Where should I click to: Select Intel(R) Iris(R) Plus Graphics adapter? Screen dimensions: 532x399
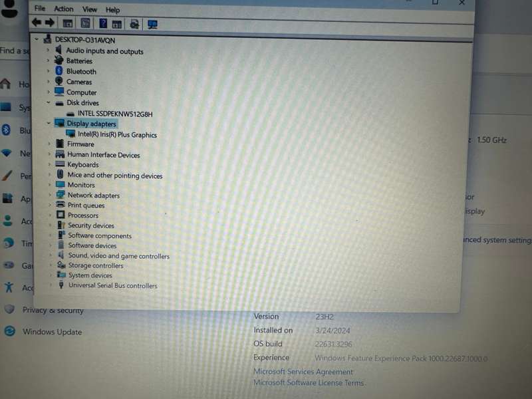[118, 134]
